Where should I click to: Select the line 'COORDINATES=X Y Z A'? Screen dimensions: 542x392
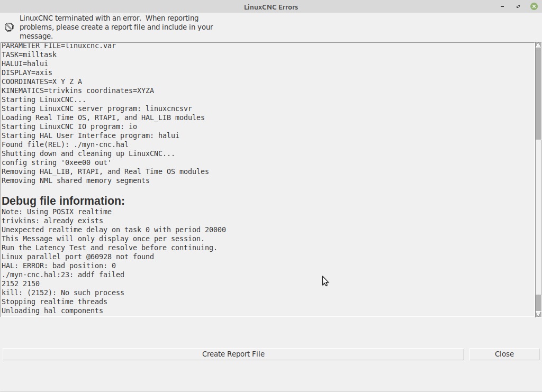click(x=42, y=81)
